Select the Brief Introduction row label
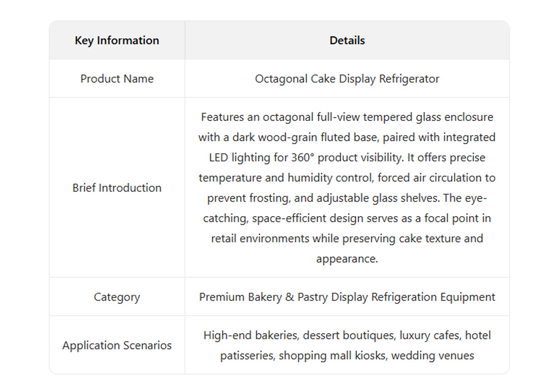This screenshot has height=392, width=560. click(x=116, y=188)
